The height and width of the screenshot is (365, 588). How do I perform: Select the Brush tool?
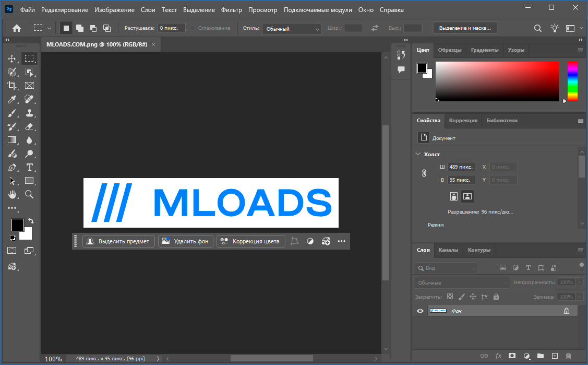point(12,113)
